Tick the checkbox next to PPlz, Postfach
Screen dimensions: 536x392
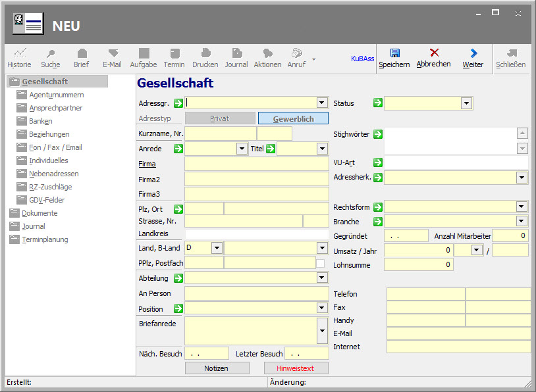point(321,263)
